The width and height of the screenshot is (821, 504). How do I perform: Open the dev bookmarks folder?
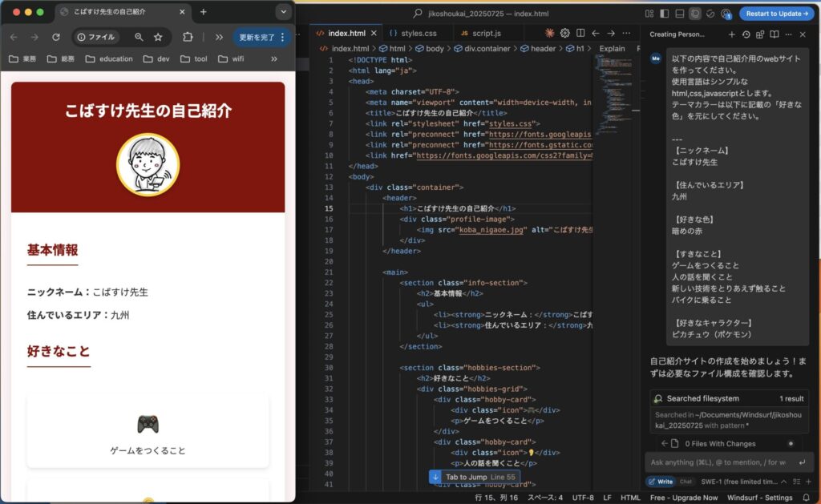[156, 58]
